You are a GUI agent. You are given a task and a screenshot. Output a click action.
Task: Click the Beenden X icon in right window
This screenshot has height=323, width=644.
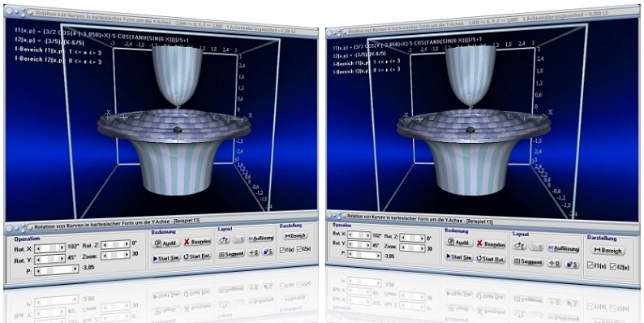[x=480, y=243]
